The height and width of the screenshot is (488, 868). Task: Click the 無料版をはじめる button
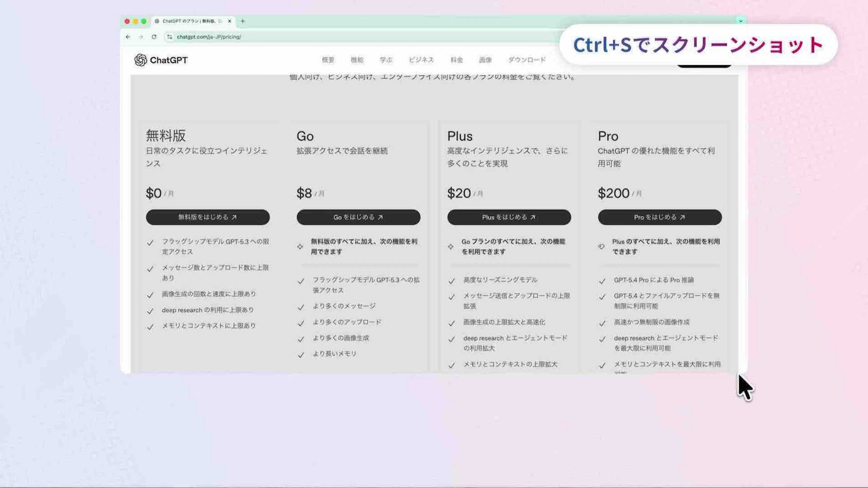(x=208, y=217)
